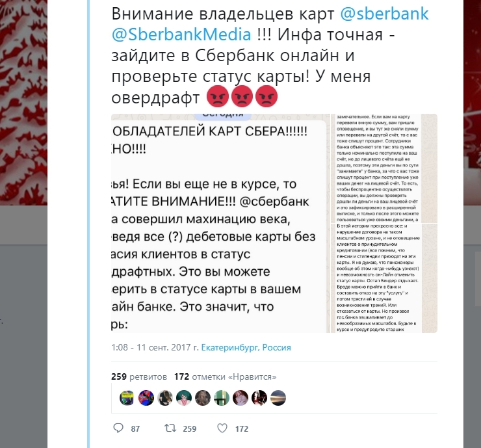The width and height of the screenshot is (481, 448).
Task: Open the fifth avatar in likers row
Action: click(x=202, y=398)
